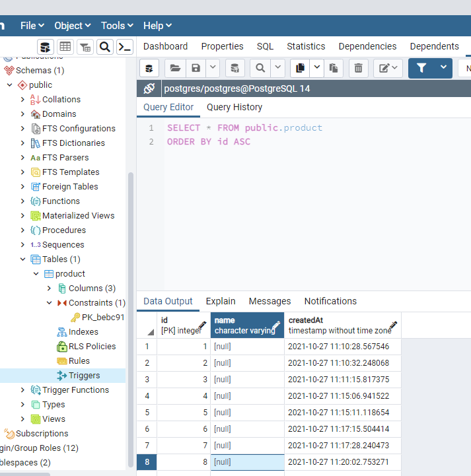The width and height of the screenshot is (471, 476).
Task: Click the View Data table icon
Action: [x=65, y=47]
